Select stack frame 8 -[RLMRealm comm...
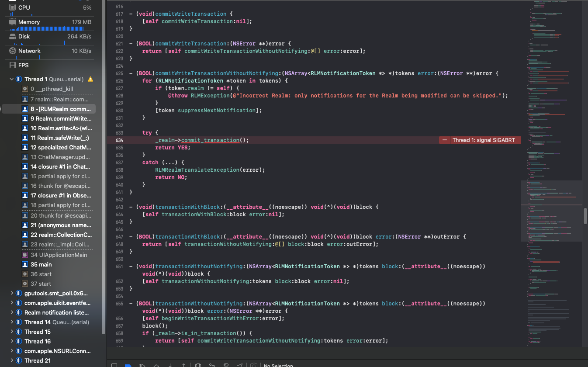 [x=49, y=109]
